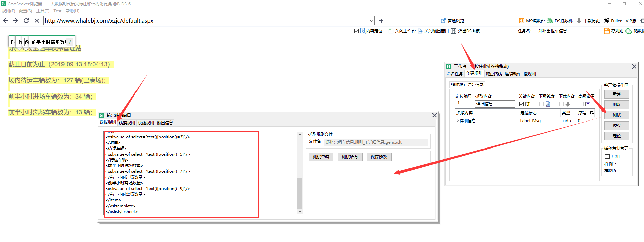The width and height of the screenshot is (644, 242).
Task: Go forward with the forward arrow
Action: tap(16, 21)
